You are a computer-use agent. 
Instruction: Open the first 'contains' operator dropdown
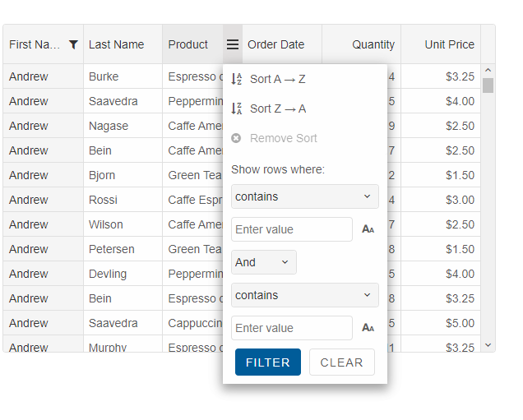coord(304,196)
